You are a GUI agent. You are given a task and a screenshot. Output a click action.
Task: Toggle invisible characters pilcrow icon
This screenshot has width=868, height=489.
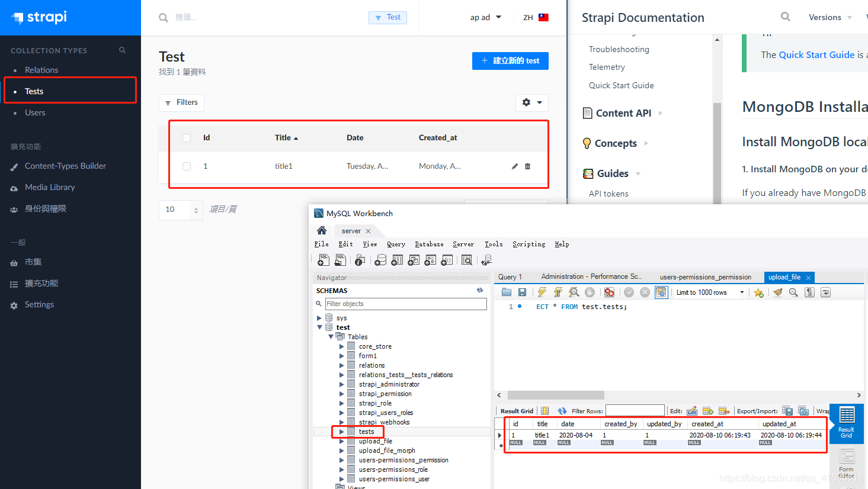click(x=809, y=292)
